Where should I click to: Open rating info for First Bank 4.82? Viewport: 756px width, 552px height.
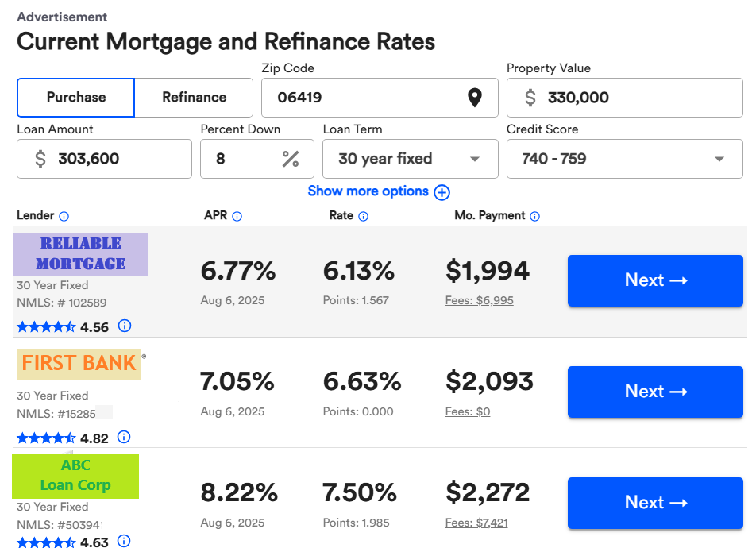[x=125, y=437]
